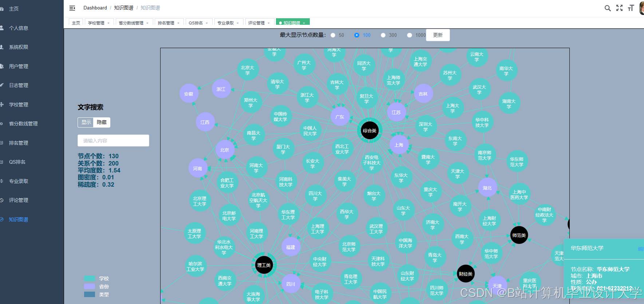Switch text search to 显示
This screenshot has width=644, height=304.
click(86, 122)
